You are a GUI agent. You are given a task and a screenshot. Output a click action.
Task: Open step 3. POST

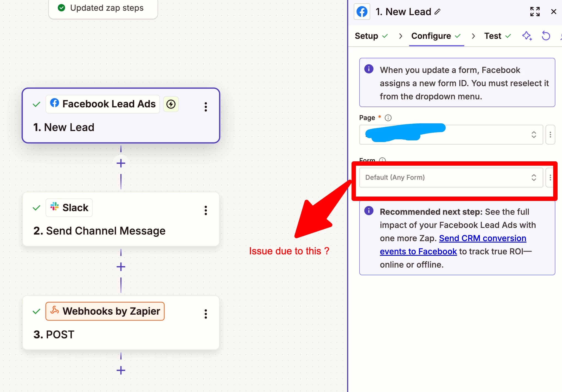click(121, 323)
